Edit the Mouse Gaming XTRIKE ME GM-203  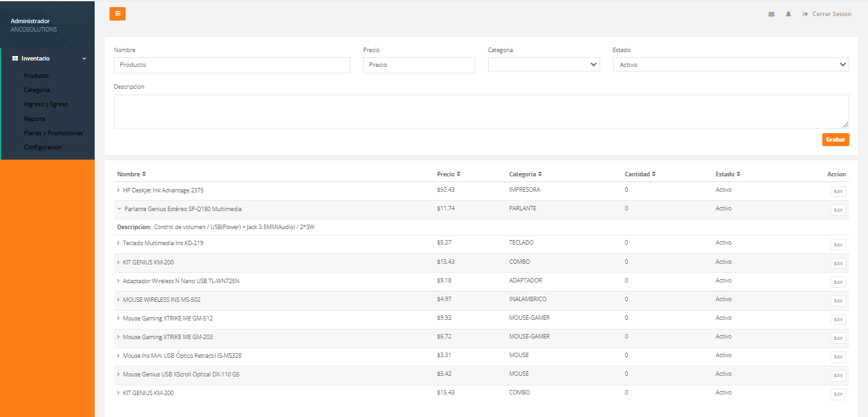838,338
